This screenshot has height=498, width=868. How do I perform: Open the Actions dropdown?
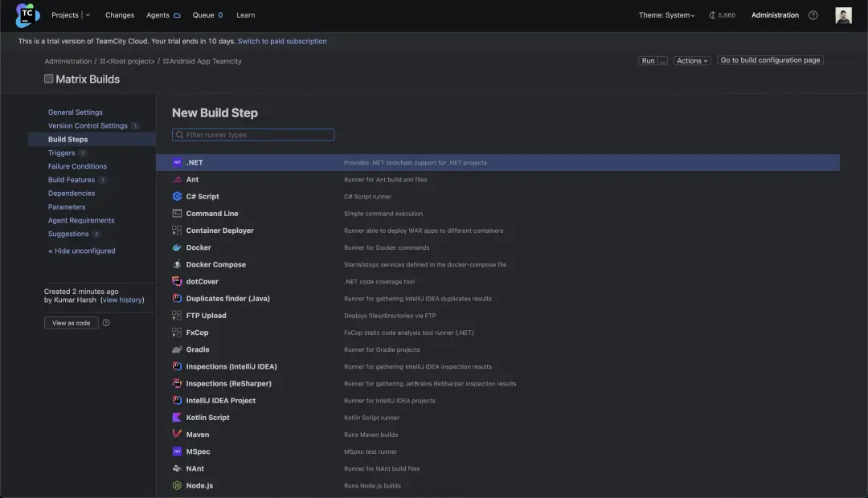pyautogui.click(x=692, y=61)
